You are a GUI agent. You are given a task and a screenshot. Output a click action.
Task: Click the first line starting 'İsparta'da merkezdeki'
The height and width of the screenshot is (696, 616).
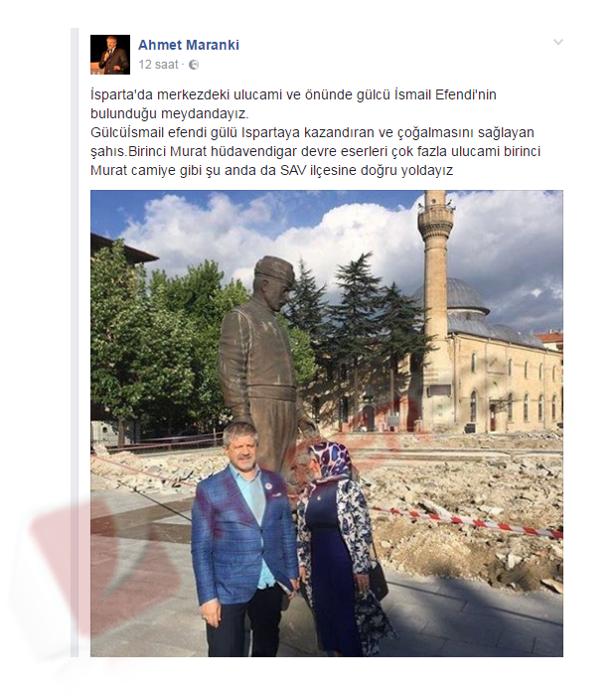(x=293, y=95)
